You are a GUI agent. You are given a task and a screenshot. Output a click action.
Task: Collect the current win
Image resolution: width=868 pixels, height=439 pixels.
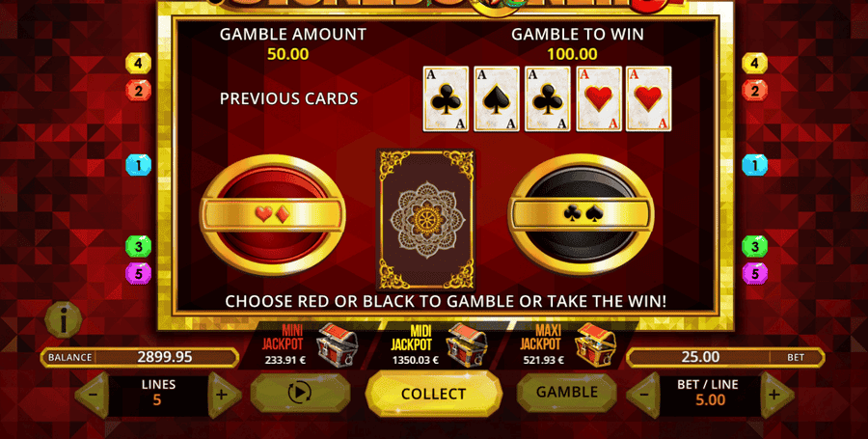434,394
